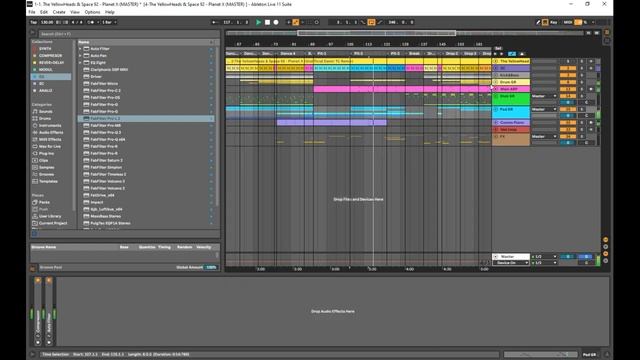Image resolution: width=640 pixels, height=360 pixels.
Task: Click into the browser Search field
Action: (x=129, y=34)
